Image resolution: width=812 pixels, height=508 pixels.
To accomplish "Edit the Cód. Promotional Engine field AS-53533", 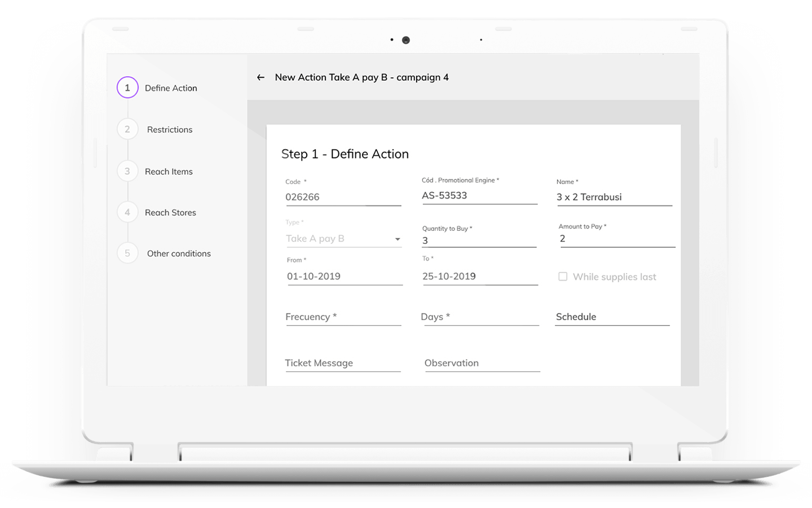I will point(479,196).
